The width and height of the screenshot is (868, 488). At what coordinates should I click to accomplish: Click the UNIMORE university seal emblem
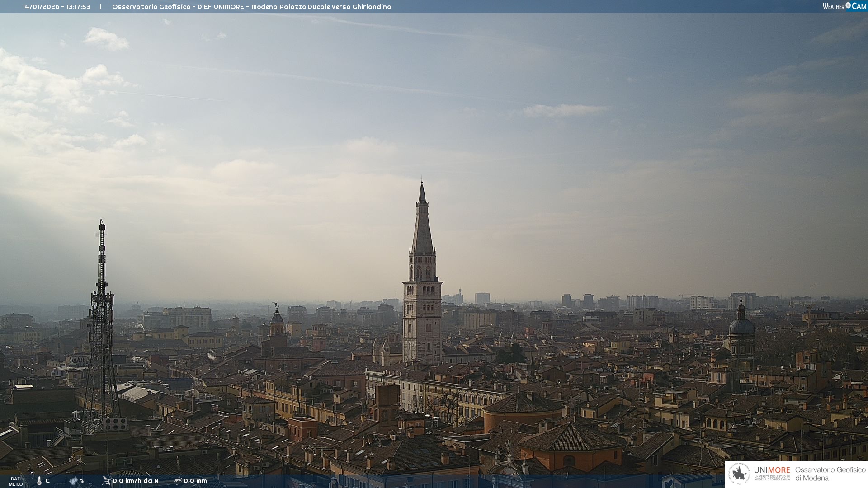coord(739,474)
